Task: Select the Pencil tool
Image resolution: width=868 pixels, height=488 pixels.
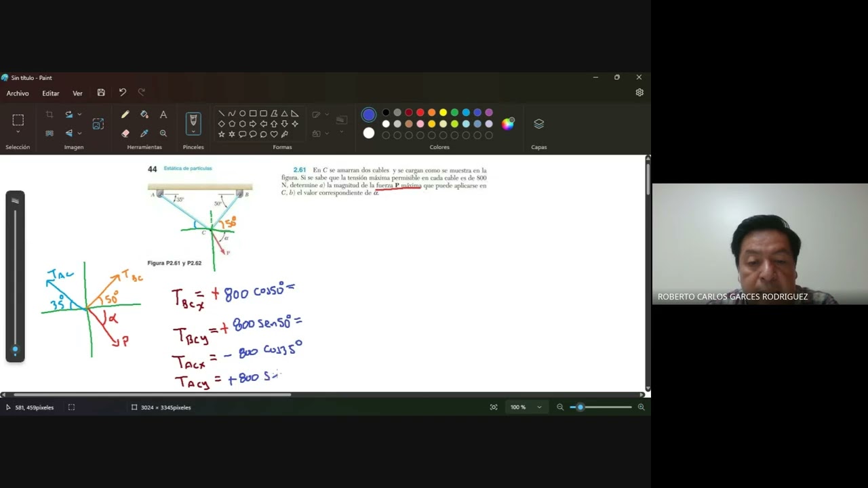Action: point(125,115)
